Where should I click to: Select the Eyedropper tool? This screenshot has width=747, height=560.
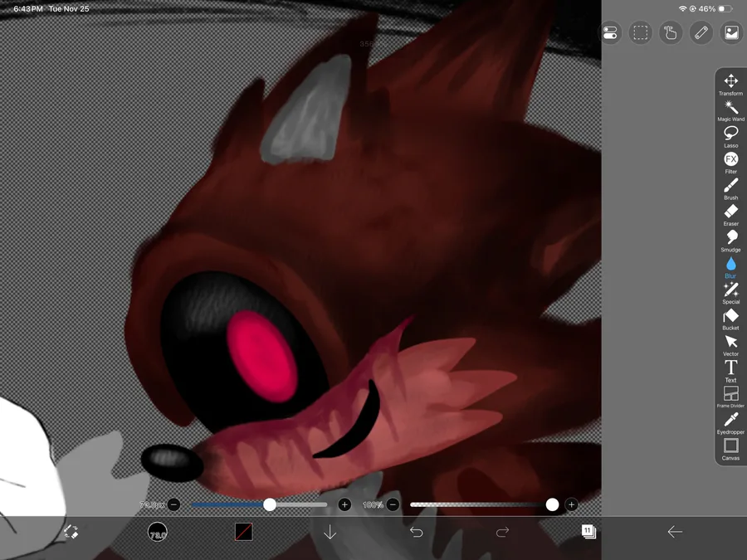(730, 423)
